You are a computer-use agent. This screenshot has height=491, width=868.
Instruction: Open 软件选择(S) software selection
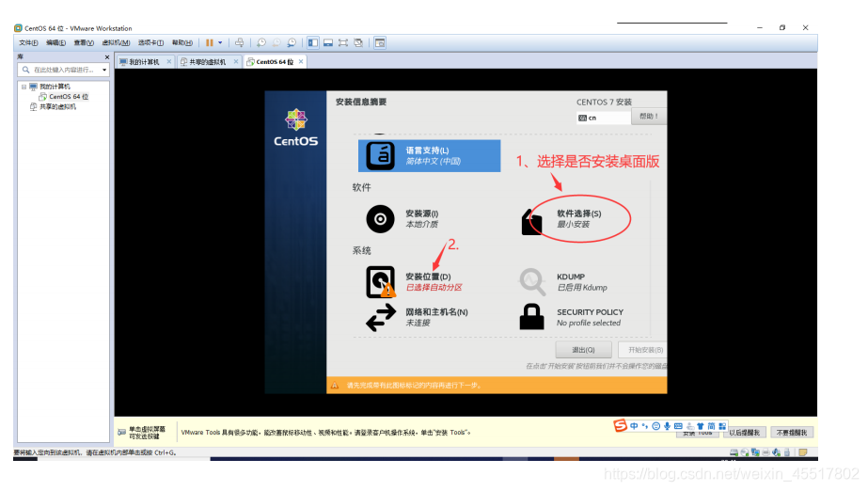pyautogui.click(x=578, y=218)
